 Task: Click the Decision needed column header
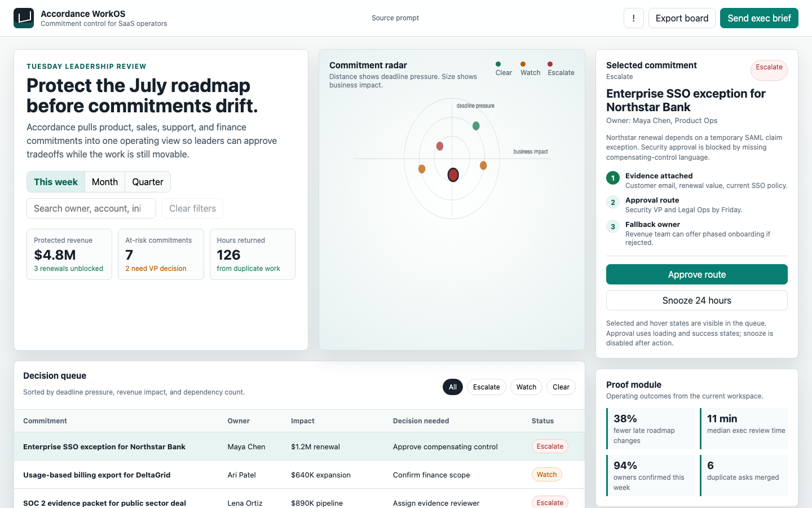(x=421, y=421)
